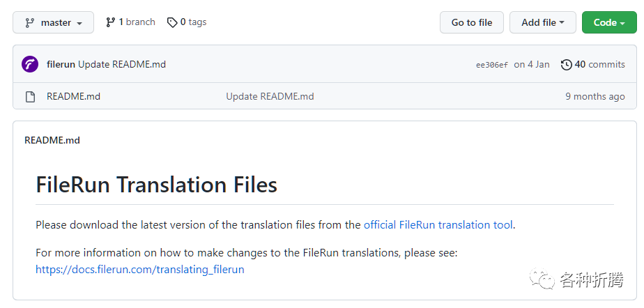Click the git branch icon on master button
The height and width of the screenshot is (308, 644).
29,22
